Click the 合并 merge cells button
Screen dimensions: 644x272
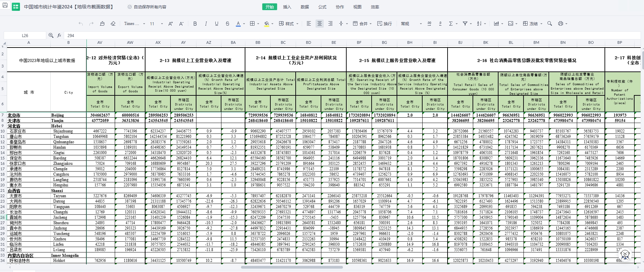(360, 24)
